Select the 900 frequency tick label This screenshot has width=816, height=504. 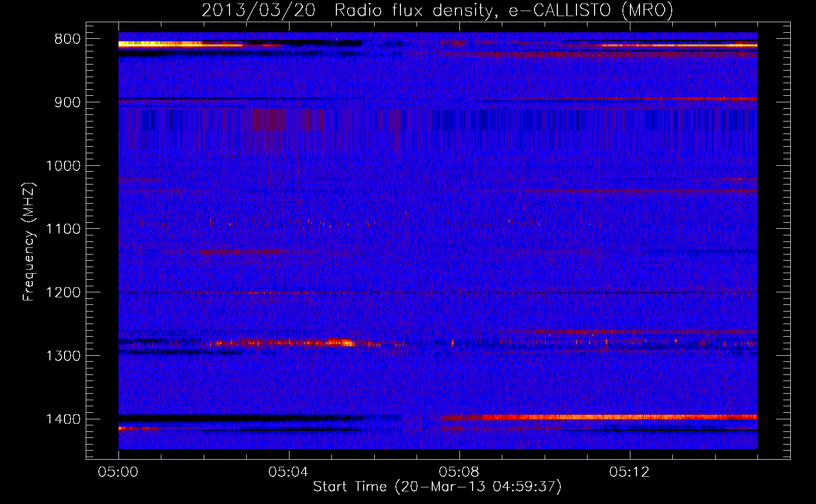tap(67, 102)
